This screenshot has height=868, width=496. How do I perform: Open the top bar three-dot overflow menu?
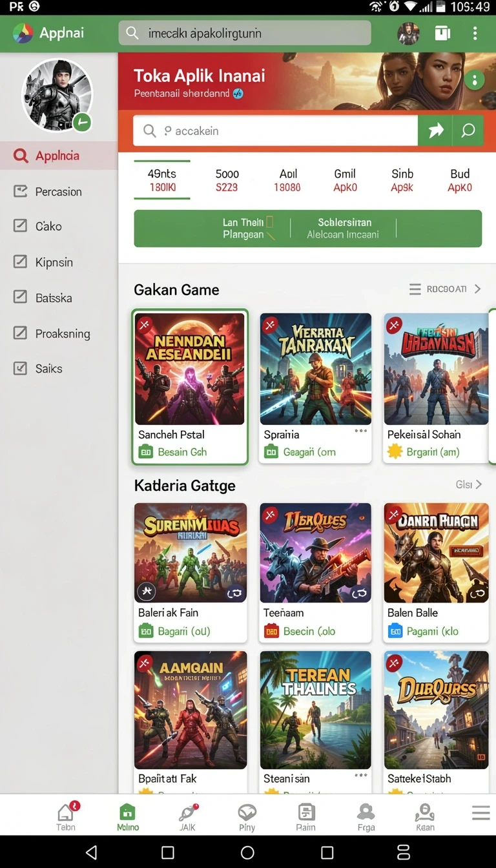(475, 33)
